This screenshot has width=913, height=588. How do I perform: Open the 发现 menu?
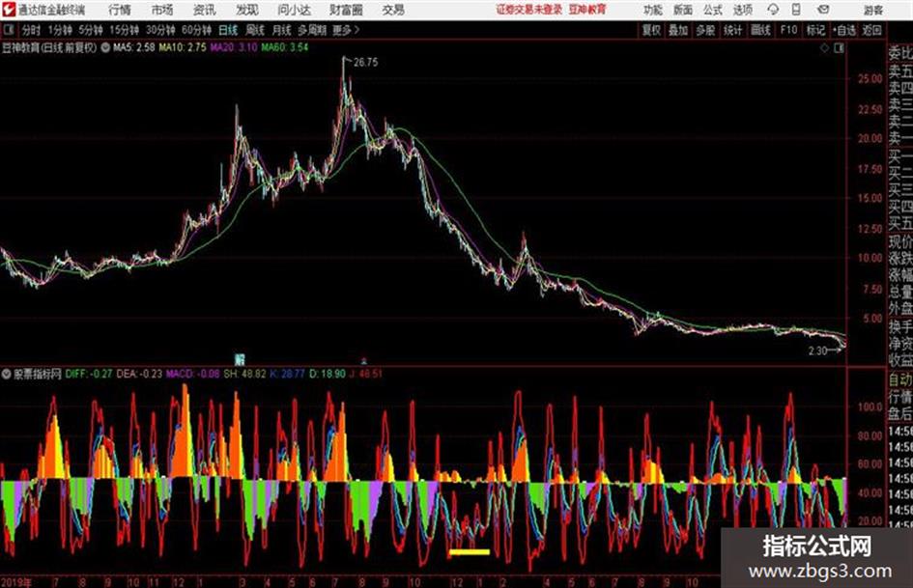coord(247,10)
